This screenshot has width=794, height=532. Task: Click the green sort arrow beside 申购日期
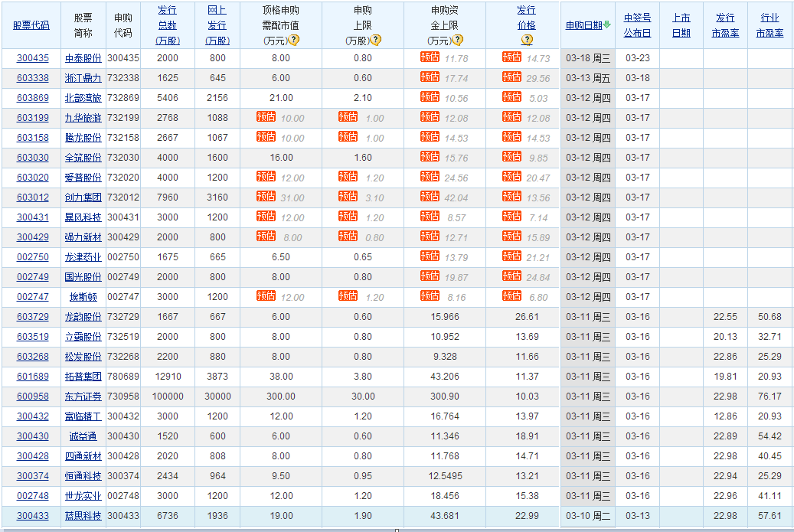click(606, 24)
